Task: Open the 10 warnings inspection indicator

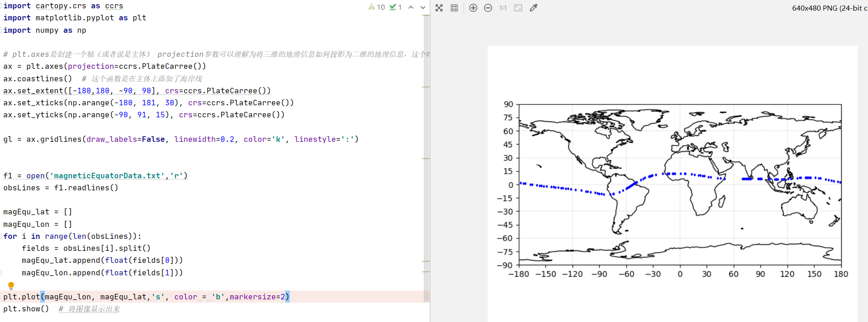Action: (x=377, y=7)
